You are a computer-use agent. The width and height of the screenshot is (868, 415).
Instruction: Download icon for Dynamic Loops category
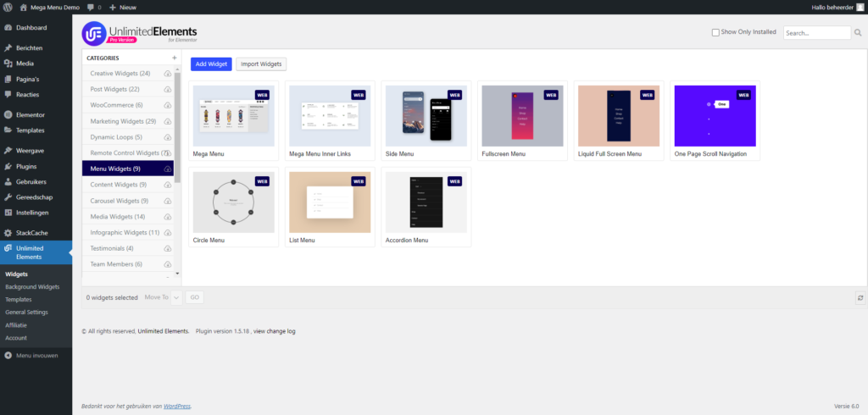pos(167,137)
